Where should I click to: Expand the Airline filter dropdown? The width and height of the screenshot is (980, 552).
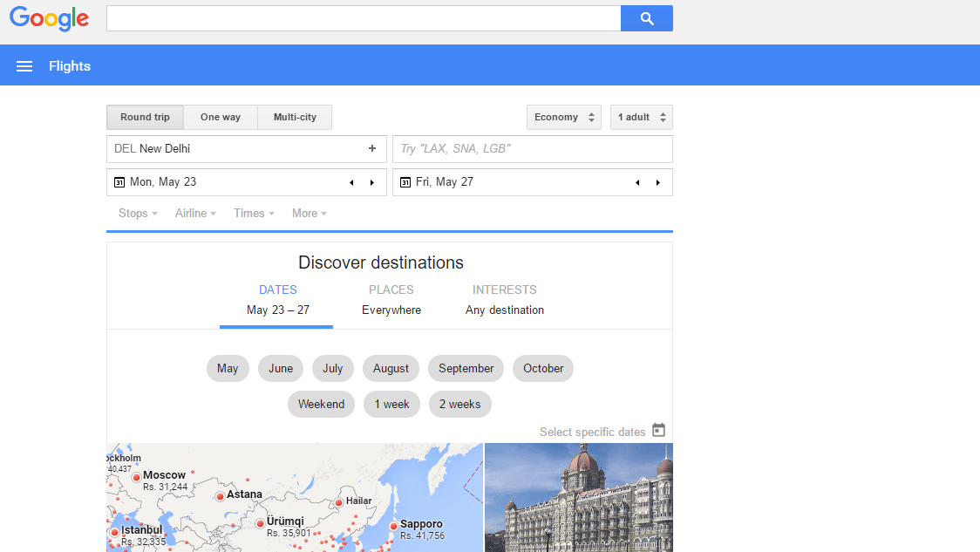click(x=195, y=213)
